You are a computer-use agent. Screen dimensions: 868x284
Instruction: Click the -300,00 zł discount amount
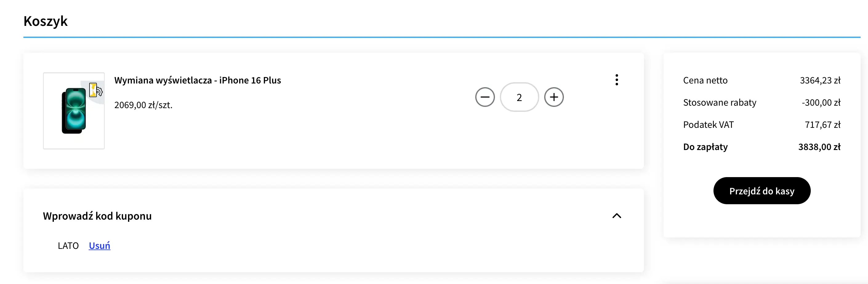(821, 103)
